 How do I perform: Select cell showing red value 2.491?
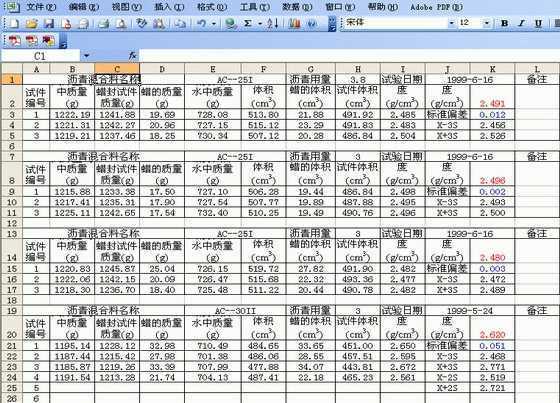point(492,97)
